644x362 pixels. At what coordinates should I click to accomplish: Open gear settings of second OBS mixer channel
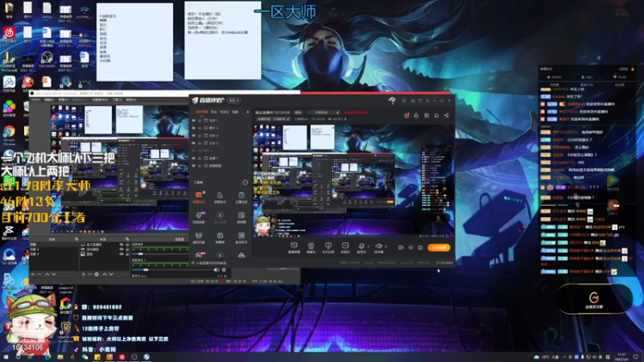pos(224,269)
